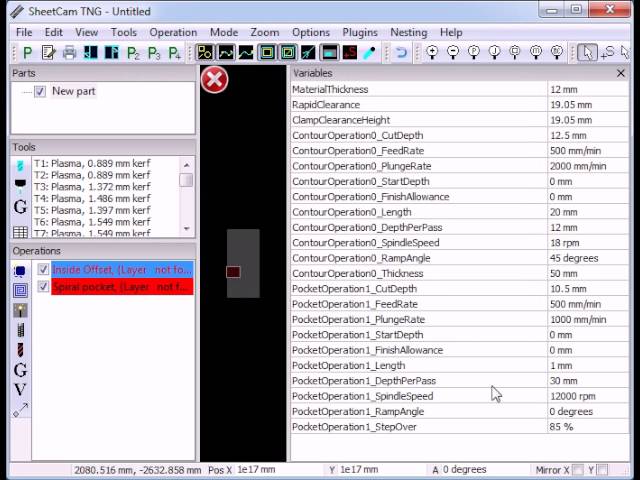Click the red X error icon in view
Viewport: 640px width, 480px height.
click(214, 80)
